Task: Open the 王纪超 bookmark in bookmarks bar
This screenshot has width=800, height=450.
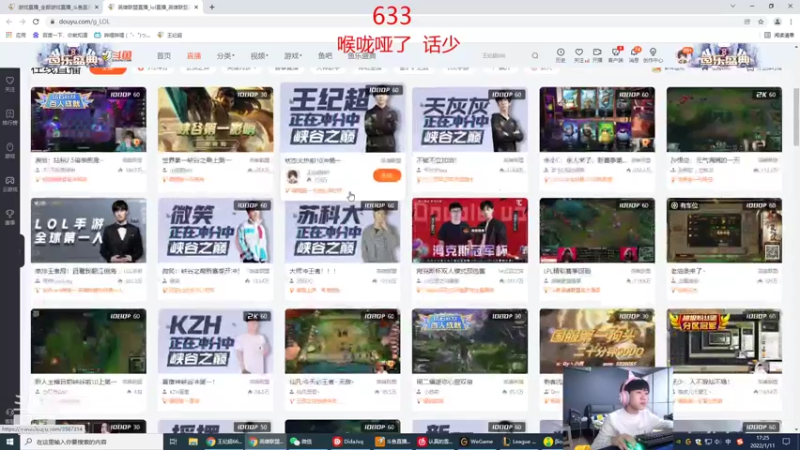Action: coord(170,35)
